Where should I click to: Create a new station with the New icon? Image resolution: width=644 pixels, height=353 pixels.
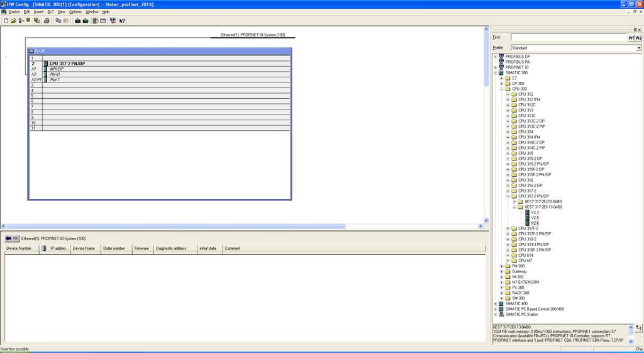click(6, 21)
